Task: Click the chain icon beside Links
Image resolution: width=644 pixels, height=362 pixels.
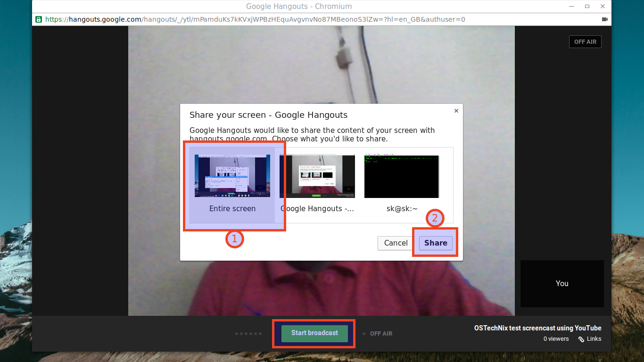Action: [581, 339]
